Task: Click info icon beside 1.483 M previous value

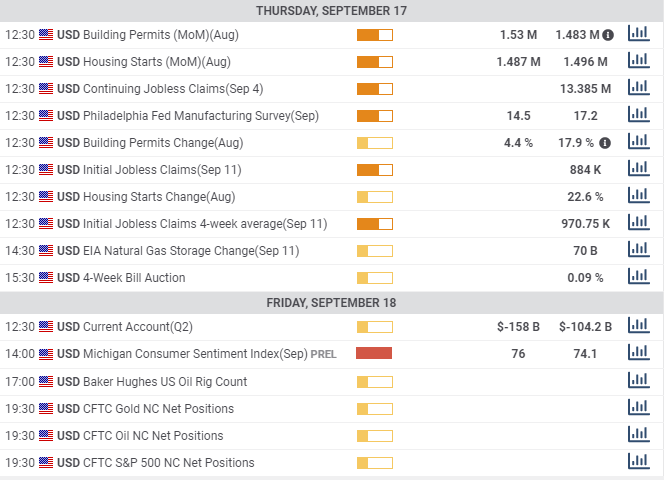Action: (x=608, y=35)
